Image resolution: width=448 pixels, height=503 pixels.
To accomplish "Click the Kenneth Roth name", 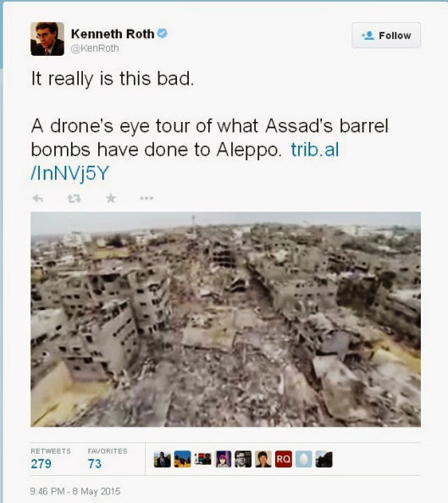I will click(113, 34).
